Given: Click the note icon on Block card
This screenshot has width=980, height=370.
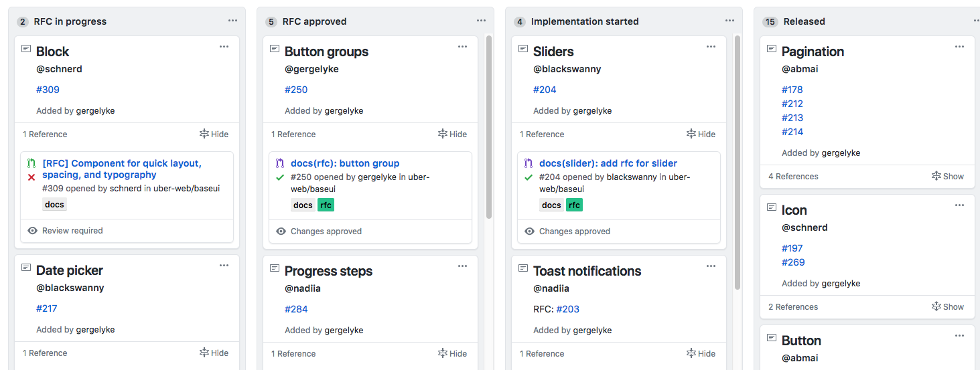Looking at the screenshot, I should point(26,49).
